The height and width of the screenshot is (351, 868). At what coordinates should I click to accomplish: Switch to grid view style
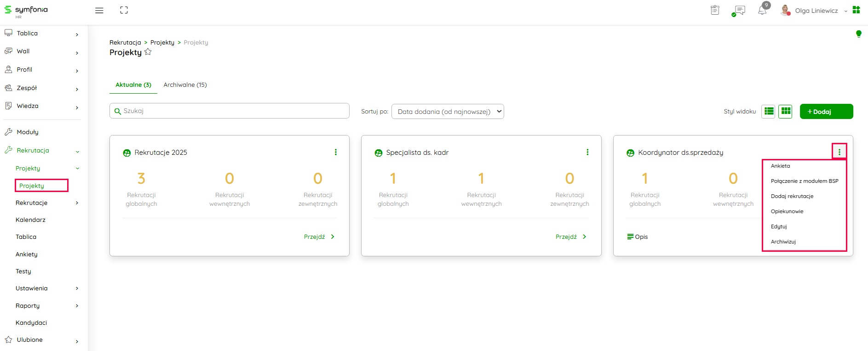(x=786, y=111)
